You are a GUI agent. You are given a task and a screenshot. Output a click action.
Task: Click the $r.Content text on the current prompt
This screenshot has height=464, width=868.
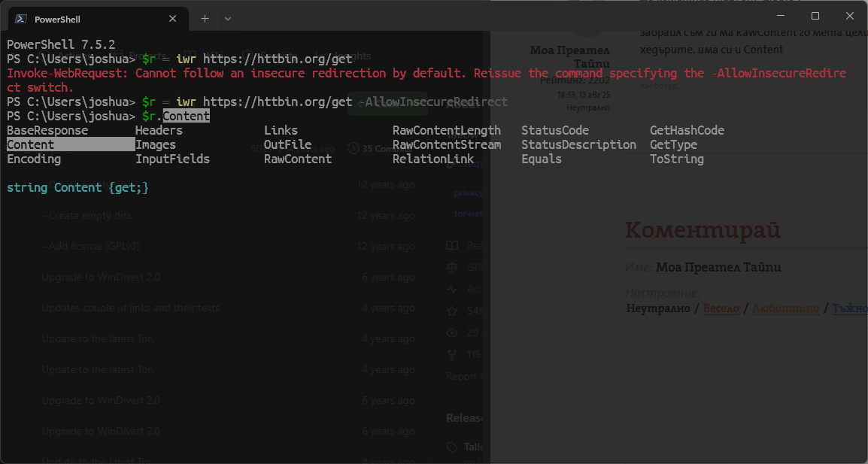[176, 117]
